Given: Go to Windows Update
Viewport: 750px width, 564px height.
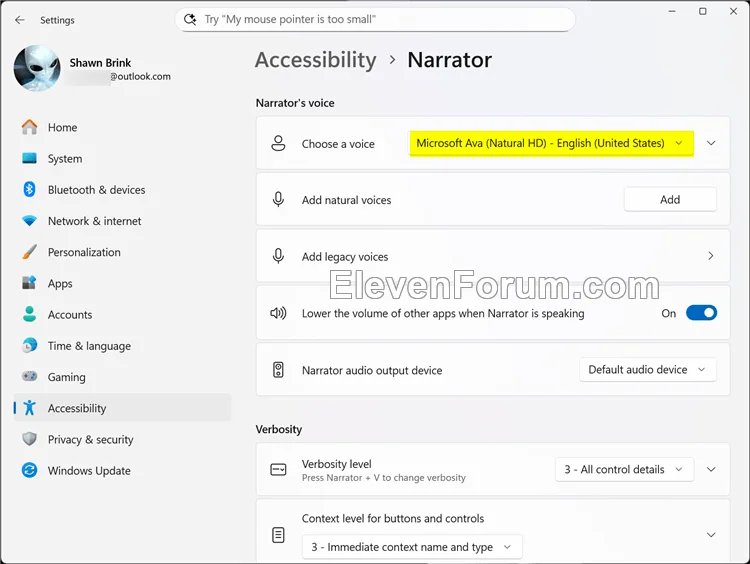Looking at the screenshot, I should (x=122, y=470).
